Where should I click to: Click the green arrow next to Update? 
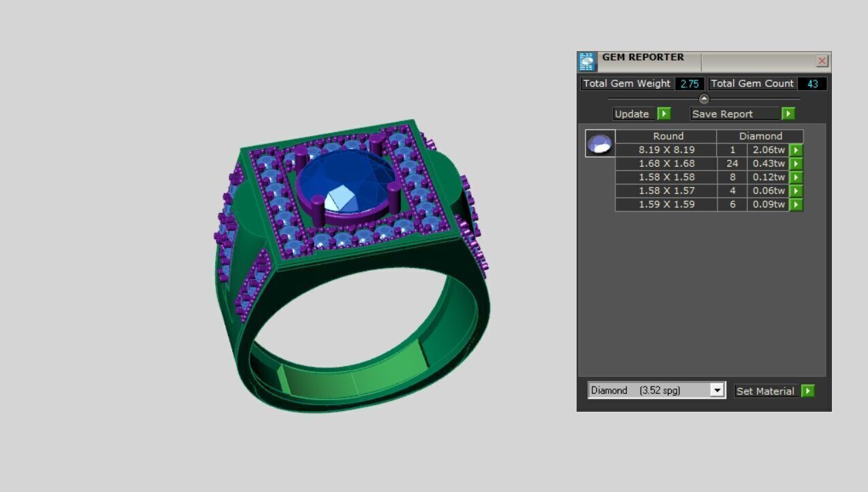[x=664, y=114]
